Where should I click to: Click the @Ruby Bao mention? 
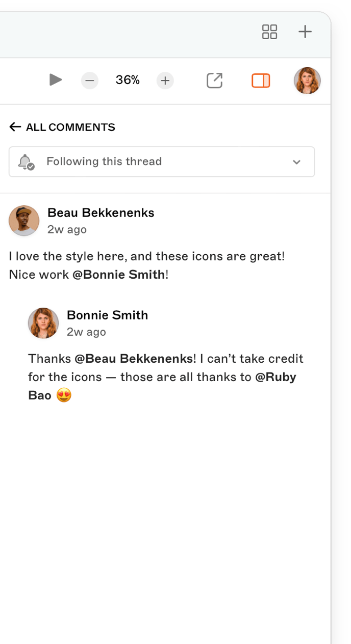tap(275, 378)
